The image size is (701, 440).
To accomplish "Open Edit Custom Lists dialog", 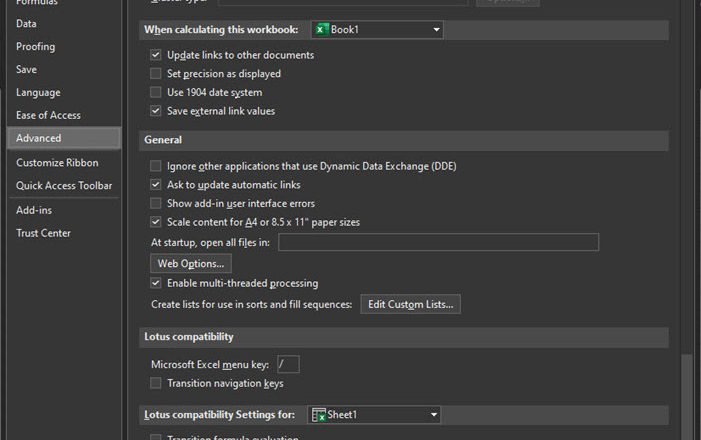I will [x=410, y=305].
